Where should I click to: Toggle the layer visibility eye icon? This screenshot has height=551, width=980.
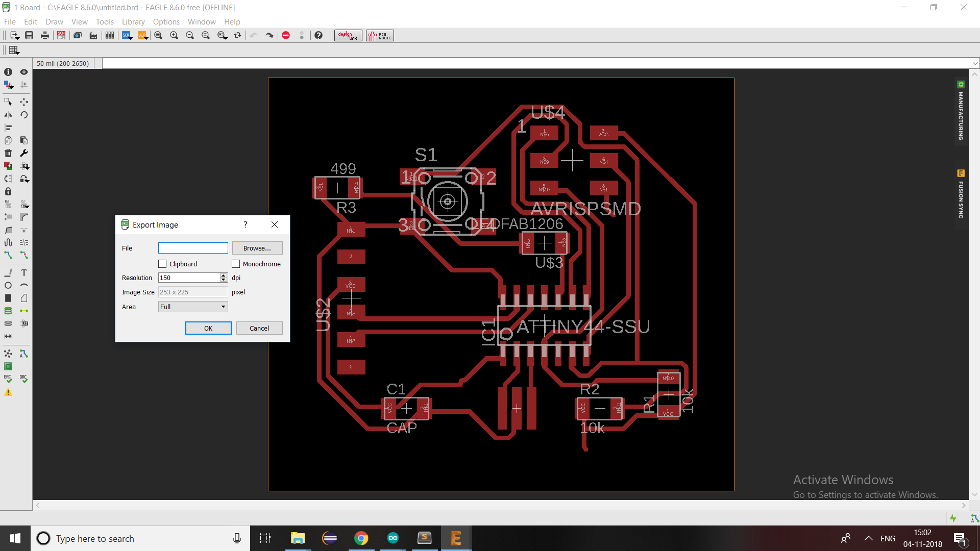(23, 72)
